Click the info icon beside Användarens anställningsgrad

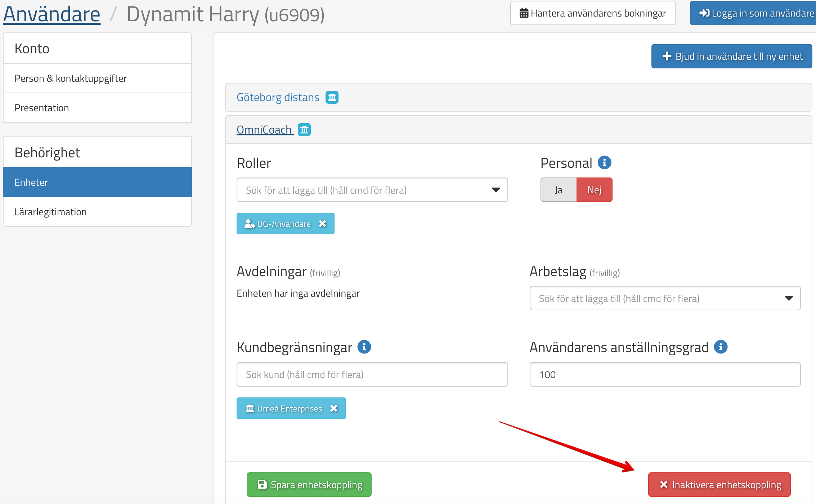click(721, 347)
